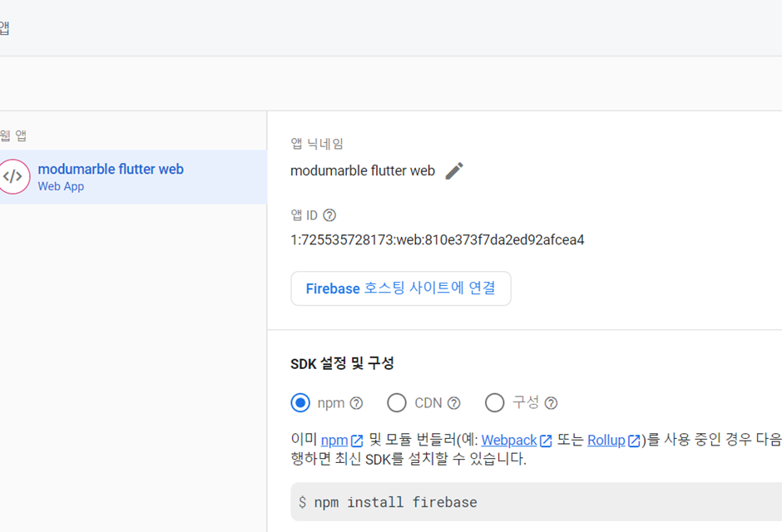This screenshot has width=782, height=532.
Task: Click external-link icon after Rollup link
Action: (x=634, y=441)
